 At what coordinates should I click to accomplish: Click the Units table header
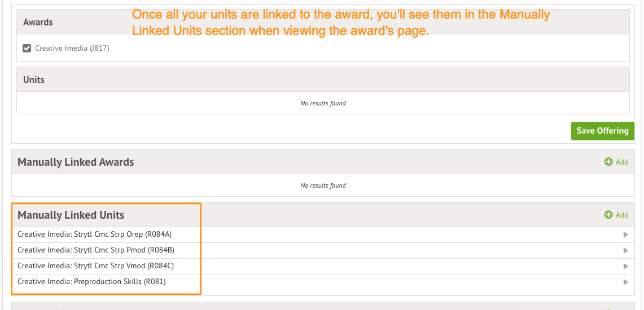[34, 79]
